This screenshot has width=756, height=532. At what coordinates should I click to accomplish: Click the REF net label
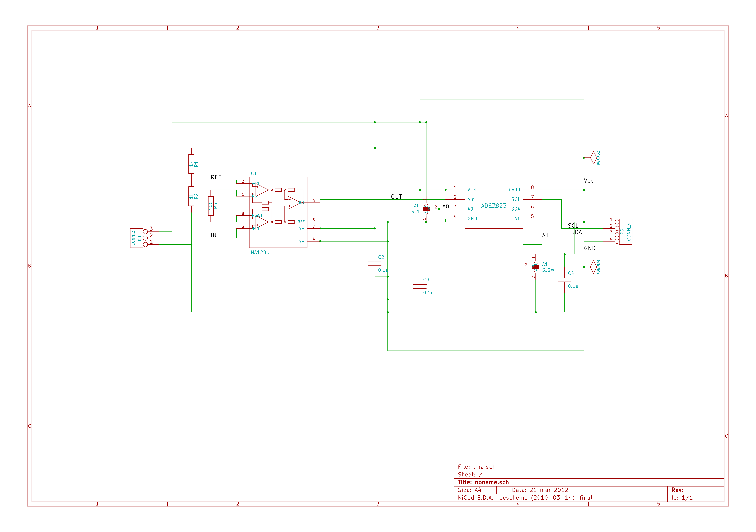pos(216,177)
